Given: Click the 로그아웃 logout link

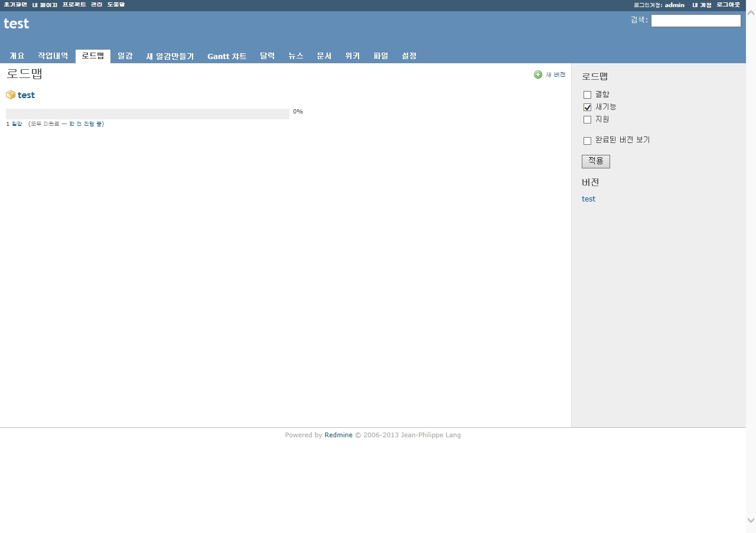Looking at the screenshot, I should click(728, 5).
